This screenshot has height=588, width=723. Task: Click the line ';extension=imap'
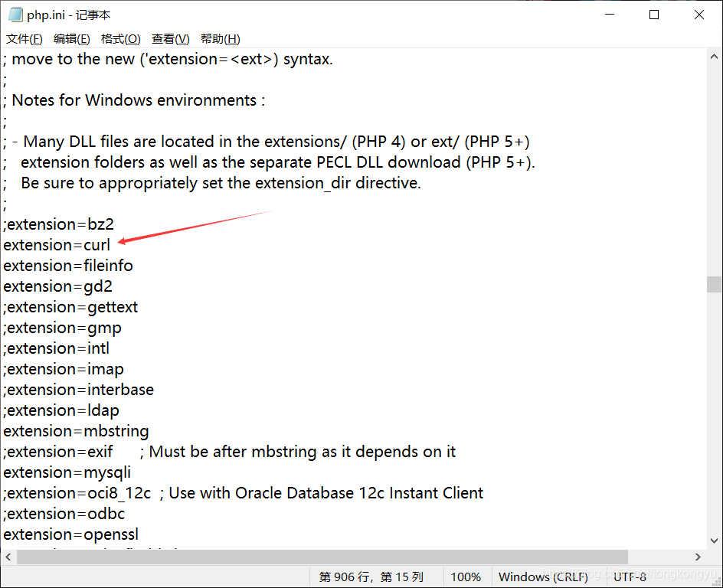tap(64, 370)
